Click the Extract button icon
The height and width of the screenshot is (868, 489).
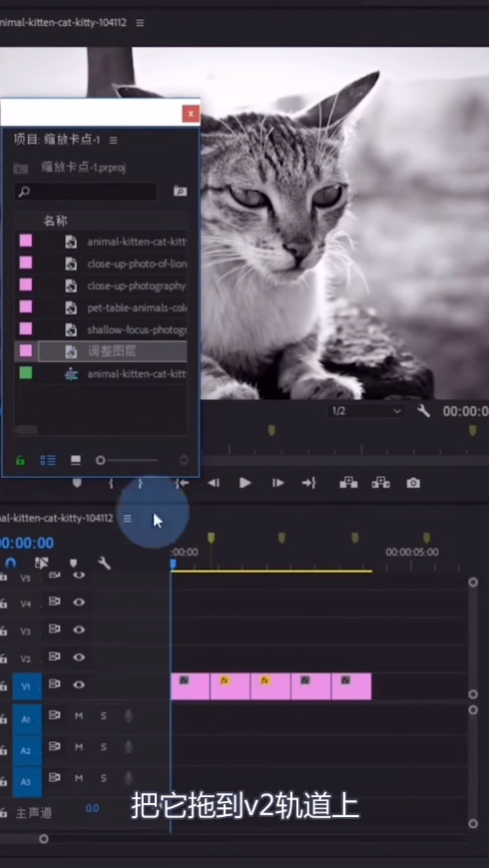[x=381, y=483]
